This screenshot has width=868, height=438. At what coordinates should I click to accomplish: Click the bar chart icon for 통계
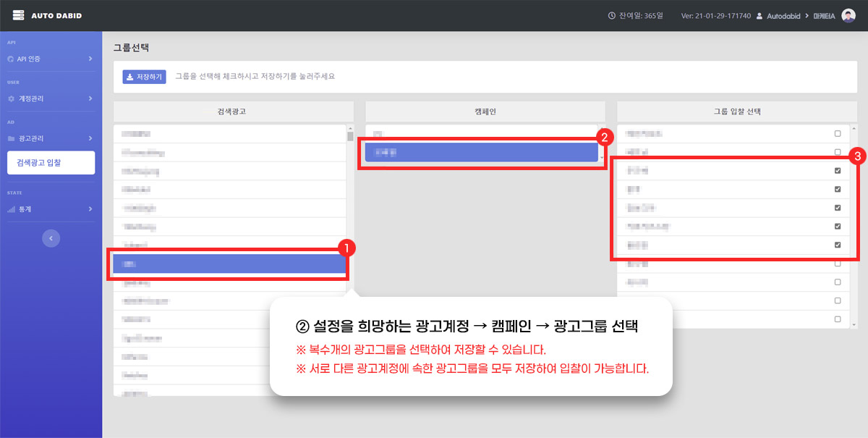pyautogui.click(x=11, y=209)
